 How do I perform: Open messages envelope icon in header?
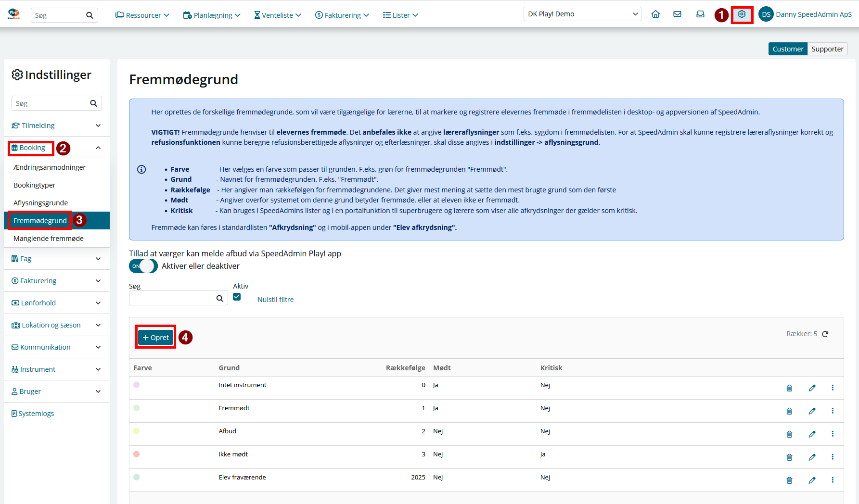[677, 14]
